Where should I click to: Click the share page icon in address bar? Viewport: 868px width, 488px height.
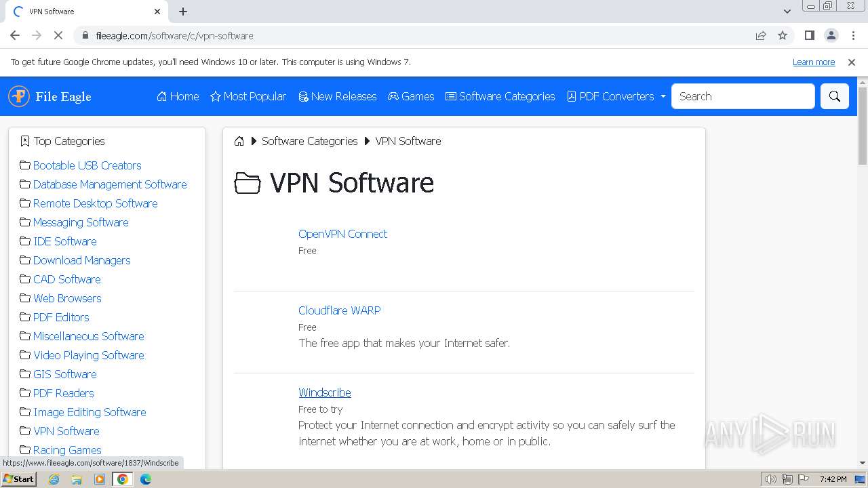[x=761, y=35]
